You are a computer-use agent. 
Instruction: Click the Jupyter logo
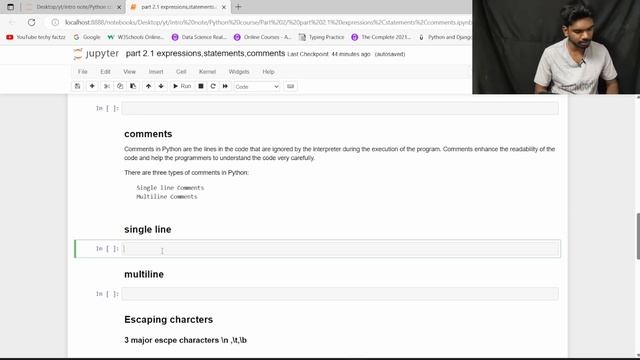click(x=96, y=54)
